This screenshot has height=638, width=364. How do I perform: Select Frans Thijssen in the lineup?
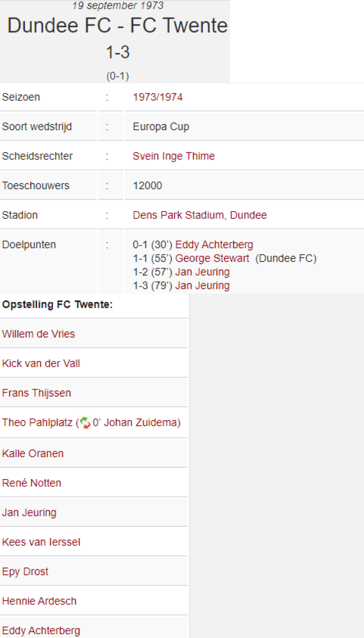[37, 393]
